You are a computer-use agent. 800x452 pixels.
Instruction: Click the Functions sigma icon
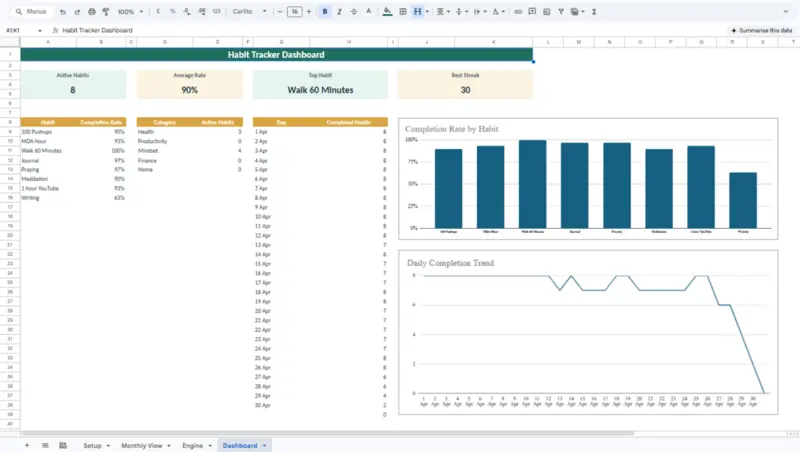(x=594, y=12)
